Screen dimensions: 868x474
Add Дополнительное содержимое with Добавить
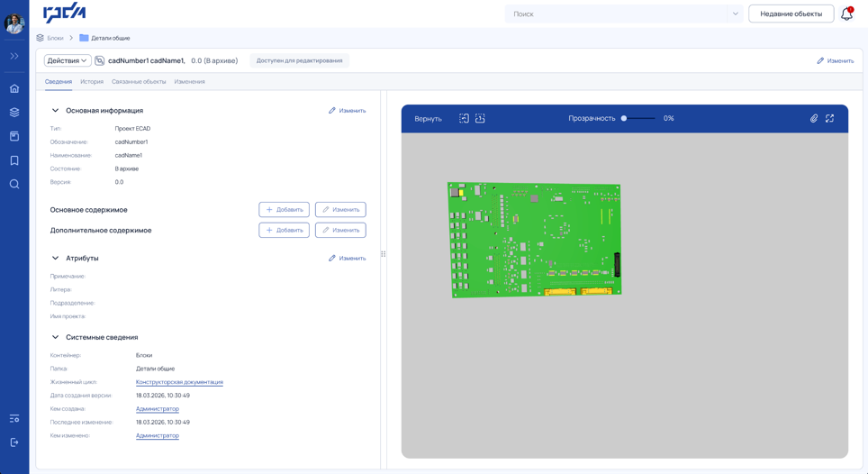pos(284,231)
